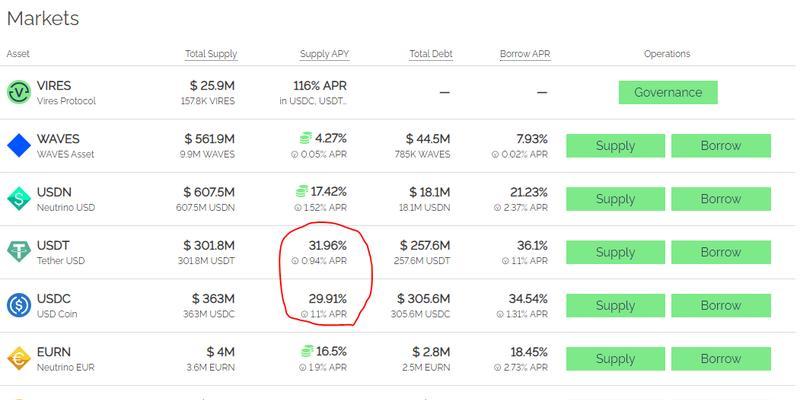Click the 21.23% USDN borrow rate
The width and height of the screenshot is (800, 400).
pos(529,192)
